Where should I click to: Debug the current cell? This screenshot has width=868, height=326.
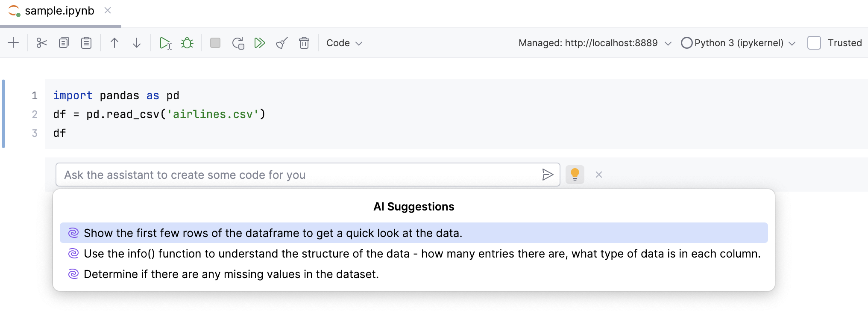coord(187,43)
